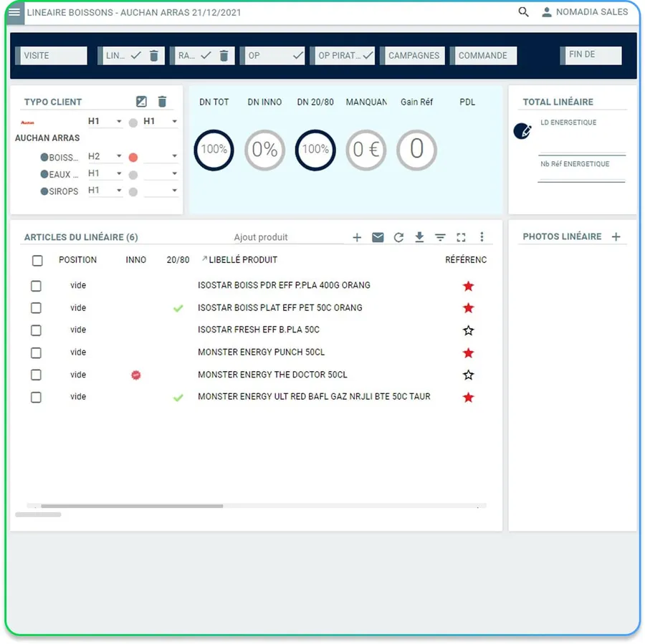Open the H1 dropdown for SIROPS
Viewport: 645px width, 644px height.
point(105,191)
